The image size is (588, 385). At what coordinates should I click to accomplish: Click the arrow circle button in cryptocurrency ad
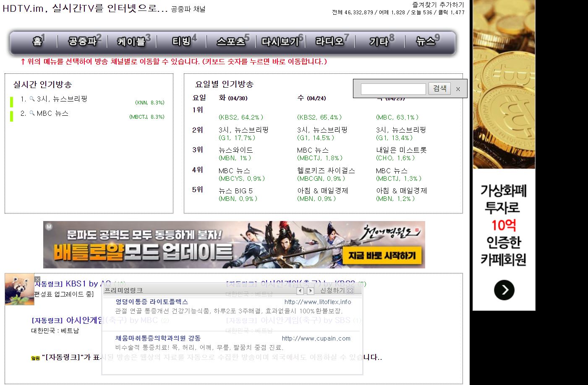(x=504, y=290)
